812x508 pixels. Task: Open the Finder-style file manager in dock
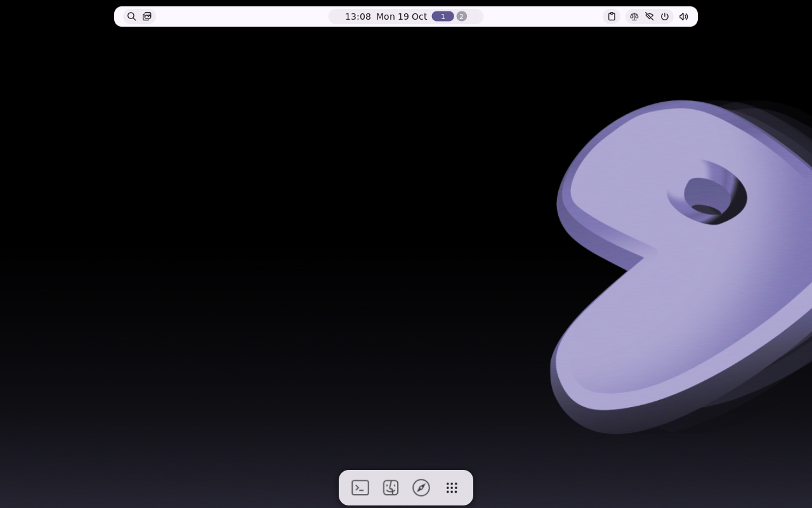click(x=391, y=488)
